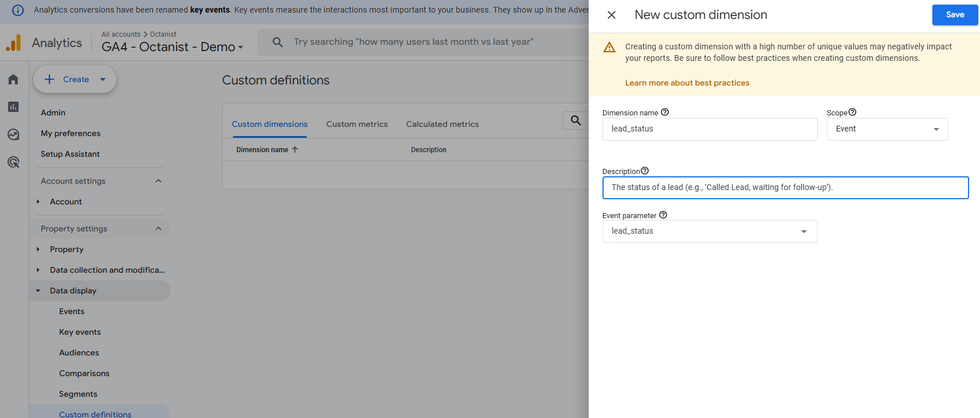The height and width of the screenshot is (418, 980).
Task: Search custom dimensions with magnifier icon
Action: click(x=575, y=121)
